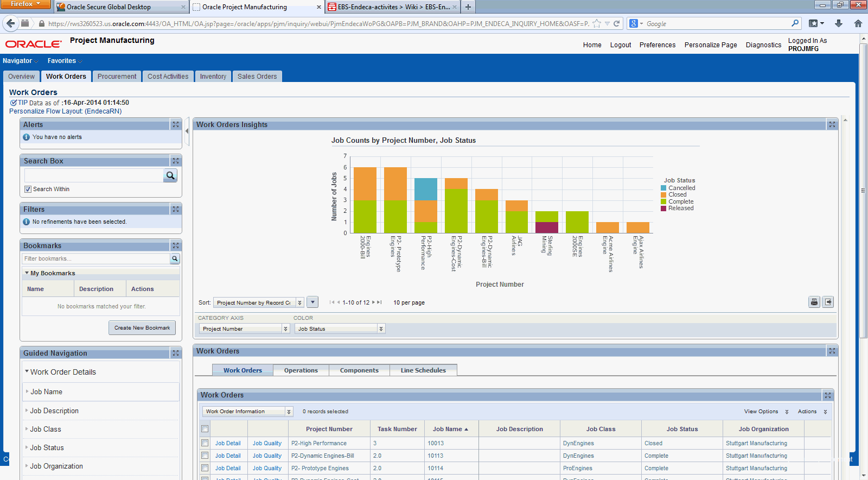Image resolution: width=868 pixels, height=480 pixels.
Task: Click the Logout link
Action: [621, 45]
